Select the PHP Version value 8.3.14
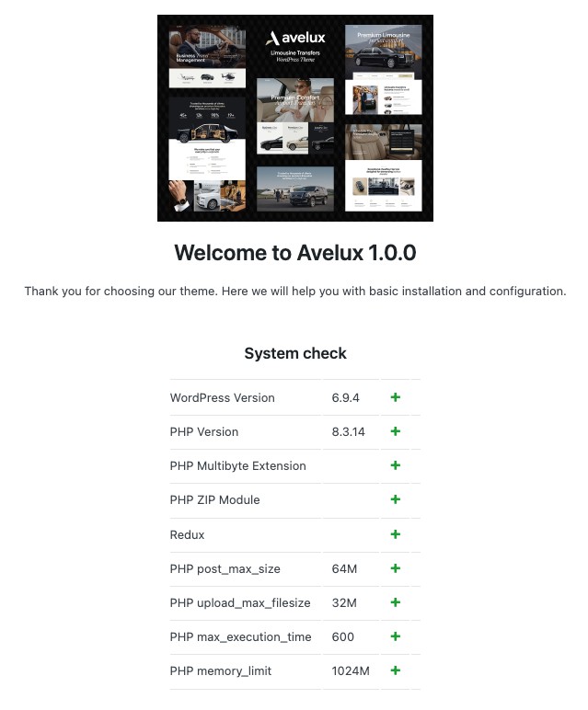This screenshot has width=588, height=710. (x=349, y=431)
